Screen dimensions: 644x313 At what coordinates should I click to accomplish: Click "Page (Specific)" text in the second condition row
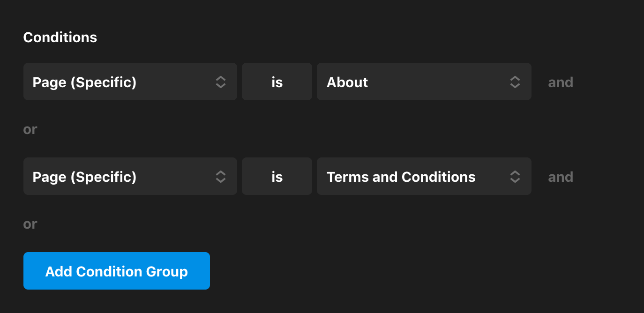point(84,177)
